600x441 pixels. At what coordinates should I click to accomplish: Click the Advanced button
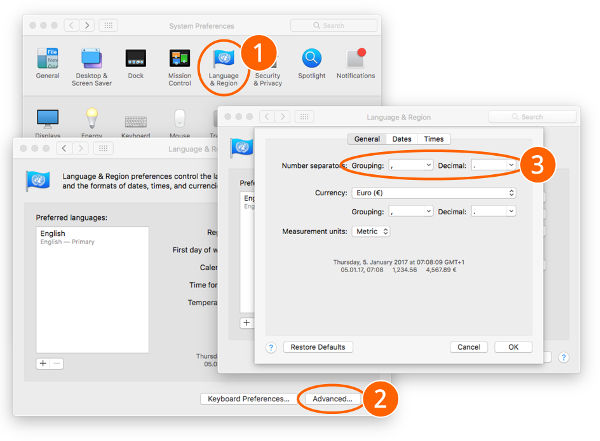coord(332,399)
